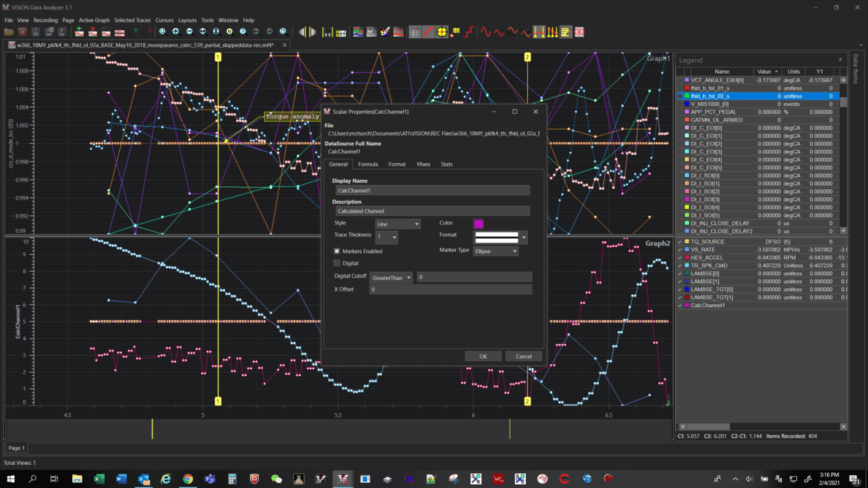Viewport: 868px width, 488px height.
Task: Uncheck the TR_SPK_CMD legend checkbox
Action: (x=680, y=266)
